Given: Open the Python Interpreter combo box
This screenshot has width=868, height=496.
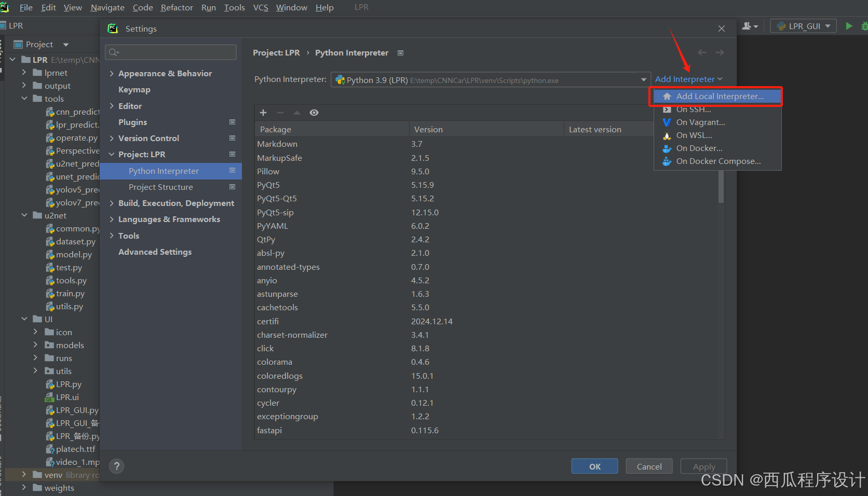Looking at the screenshot, I should pos(491,80).
